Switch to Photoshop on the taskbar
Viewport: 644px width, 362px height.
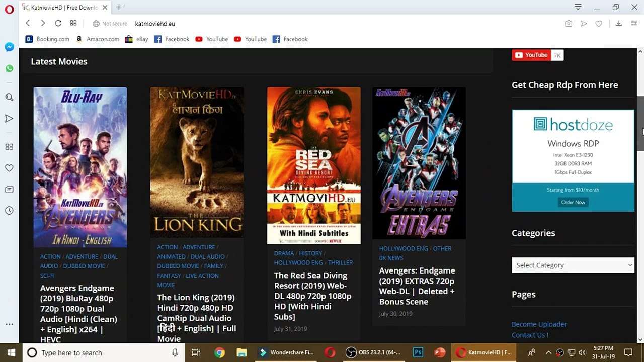pyautogui.click(x=418, y=352)
